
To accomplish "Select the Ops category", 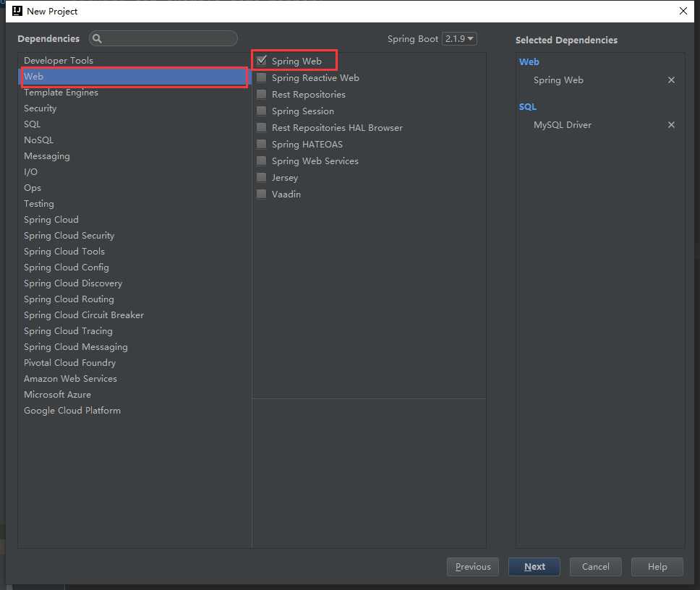I will pos(135,188).
